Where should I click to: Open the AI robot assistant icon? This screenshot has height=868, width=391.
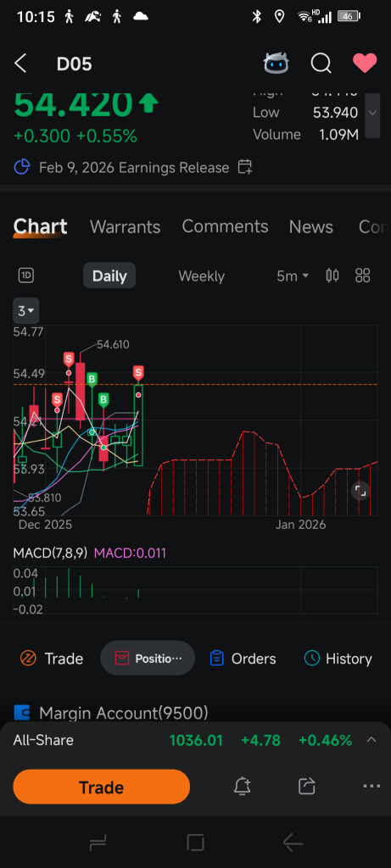tap(276, 64)
